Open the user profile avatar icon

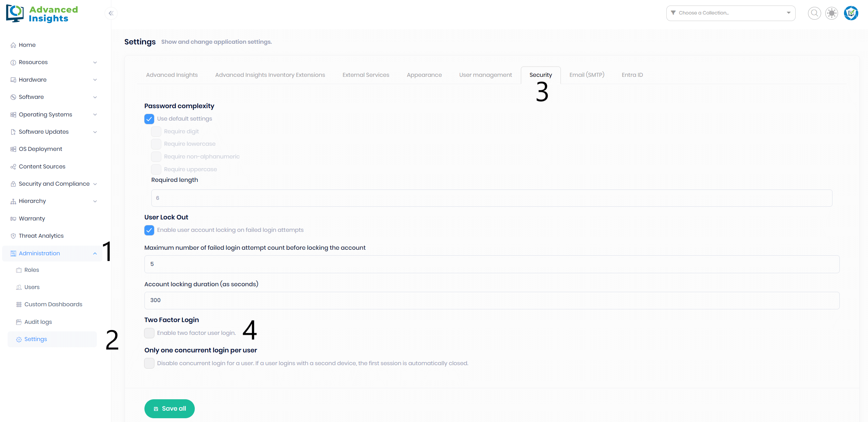[x=851, y=13]
